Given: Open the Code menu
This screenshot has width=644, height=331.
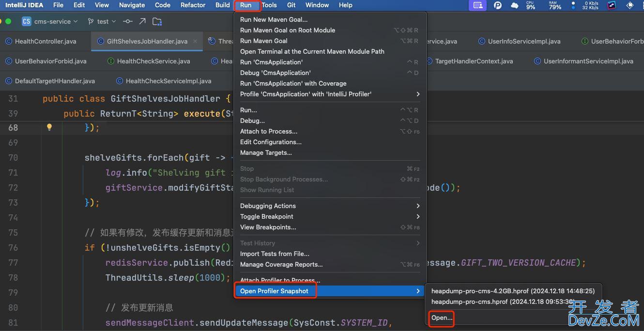Looking at the screenshot, I should 163,5.
